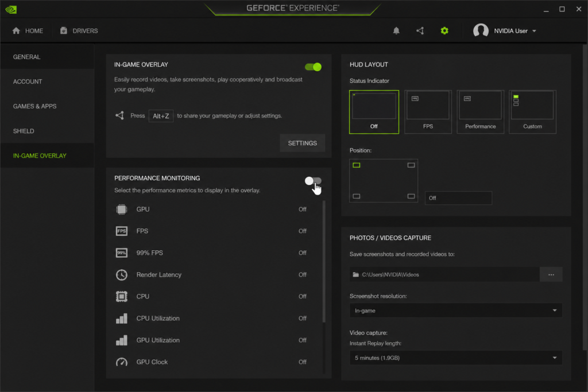
Task: Click the C:\Users\NVIDIA\Videos path field
Action: click(444, 275)
